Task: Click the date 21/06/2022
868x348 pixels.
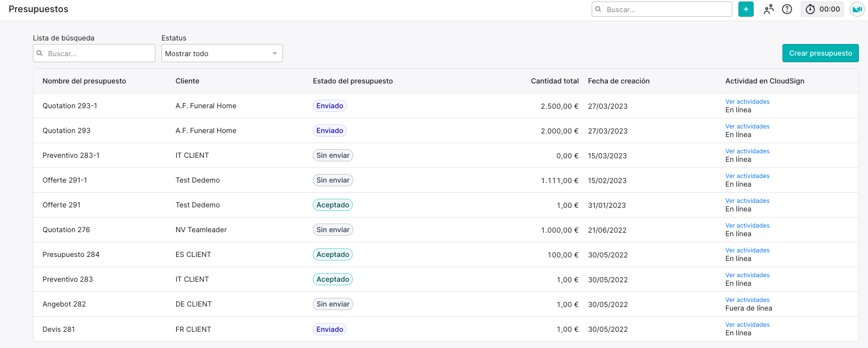Action: 607,230
